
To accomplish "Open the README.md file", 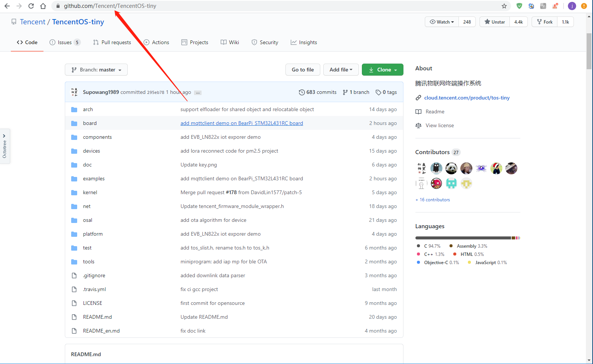I will point(97,317).
